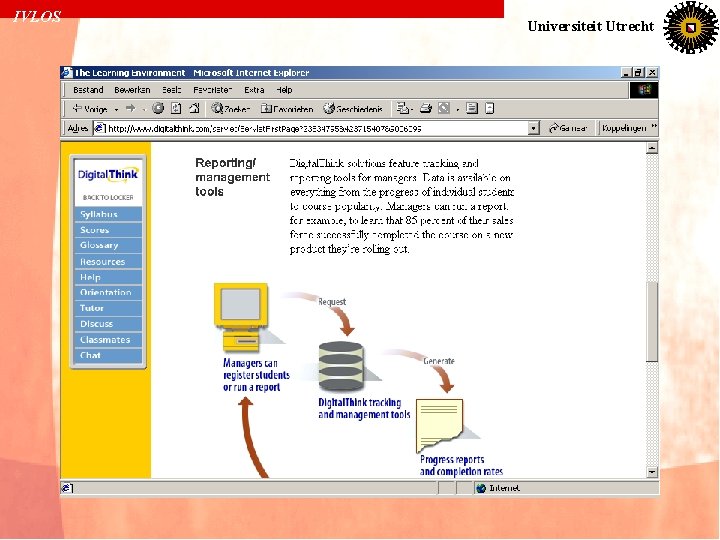Open the Favorieten menu
Image resolution: width=720 pixels, height=540 pixels.
[213, 90]
